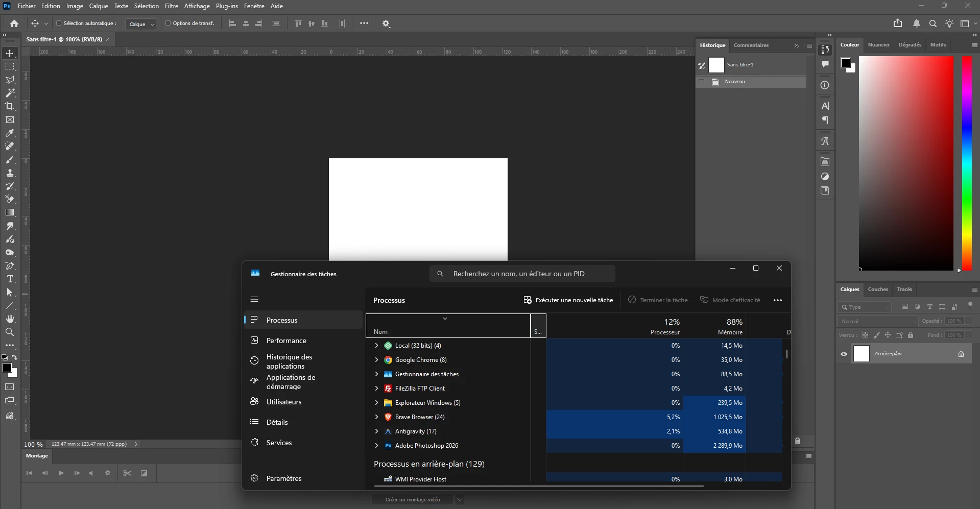Image resolution: width=980 pixels, height=509 pixels.
Task: Open the Photoshop search icon
Action: pyautogui.click(x=933, y=23)
